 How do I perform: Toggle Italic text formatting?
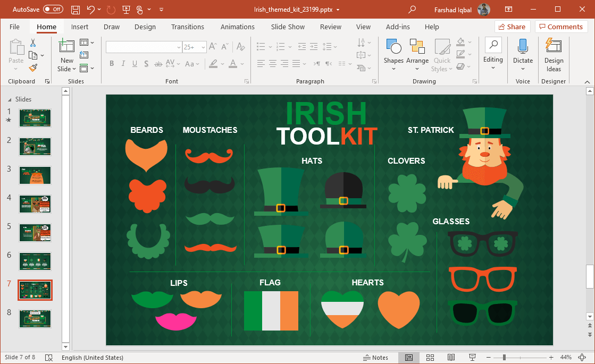coord(123,64)
